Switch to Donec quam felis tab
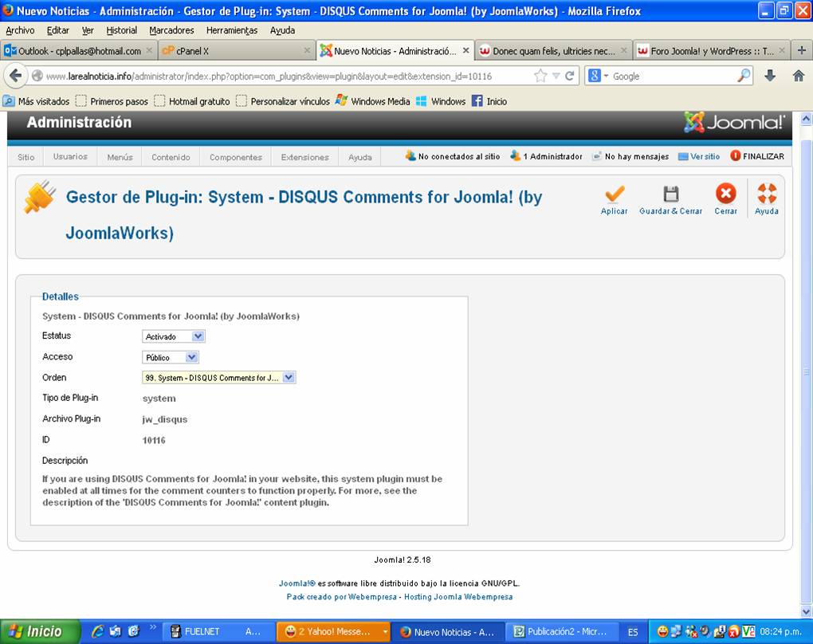This screenshot has width=813, height=644. pos(553,50)
